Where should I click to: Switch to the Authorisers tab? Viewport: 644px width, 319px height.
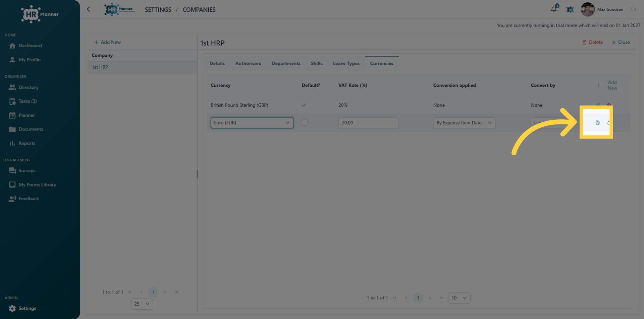pos(248,63)
